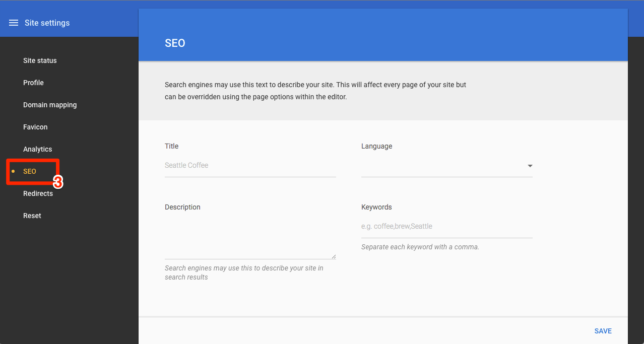Image resolution: width=644 pixels, height=344 pixels.
Task: Click the Language field label
Action: coord(376,146)
